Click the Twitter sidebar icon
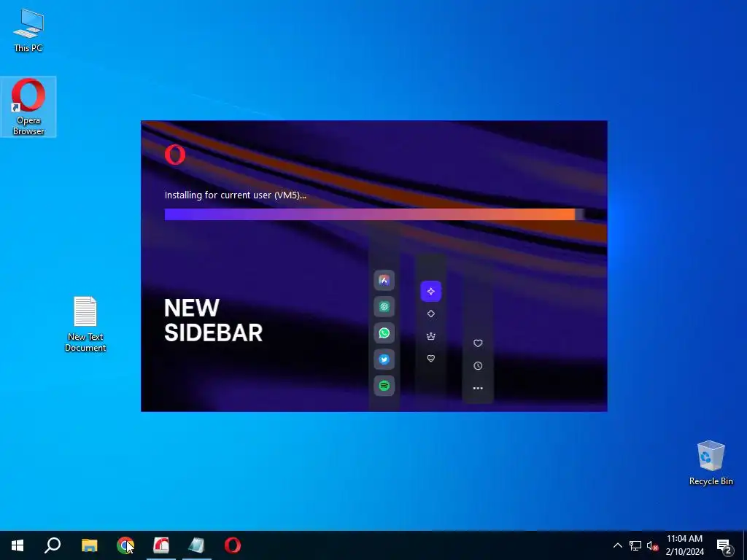The height and width of the screenshot is (560, 747). coord(384,359)
